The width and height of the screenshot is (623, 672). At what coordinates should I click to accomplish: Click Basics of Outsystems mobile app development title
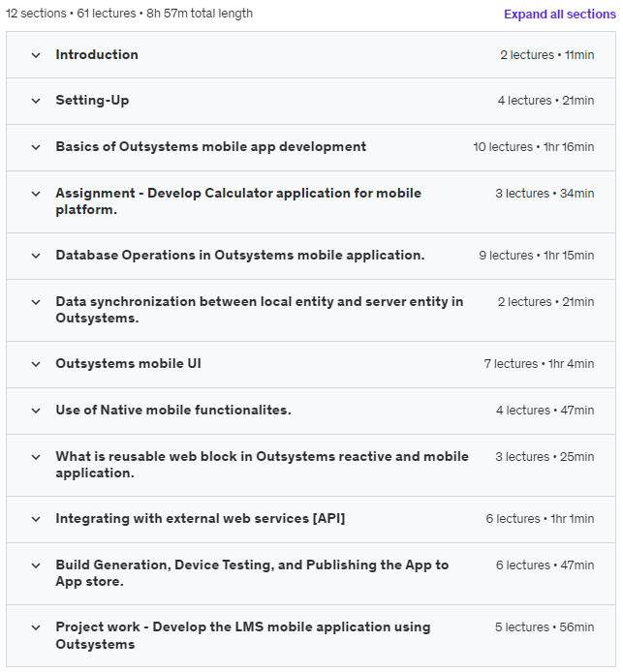point(211,146)
